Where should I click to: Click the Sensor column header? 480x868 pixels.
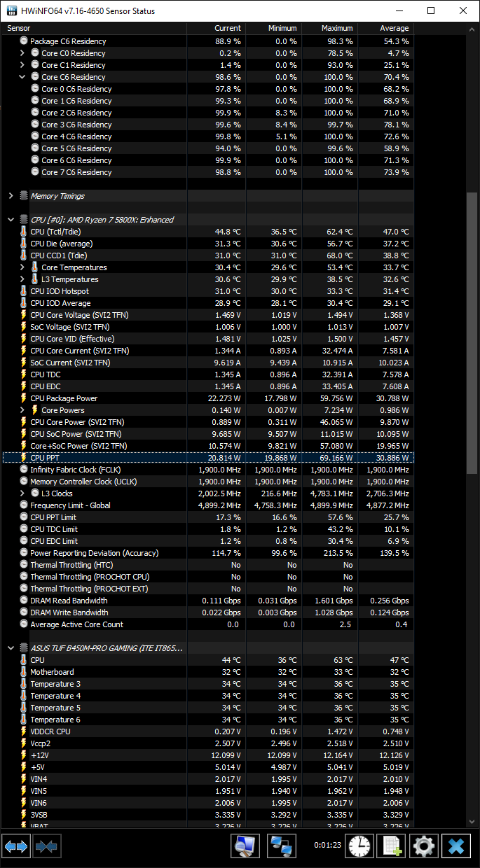(95, 28)
